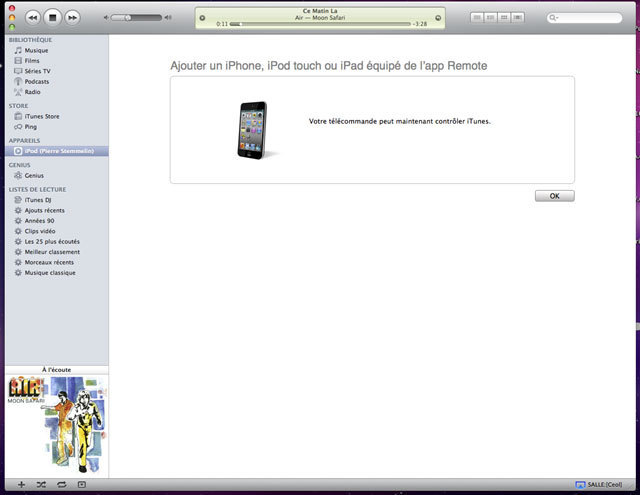The width and height of the screenshot is (640, 495).
Task: Click the green zoom window button
Action: click(x=12, y=27)
